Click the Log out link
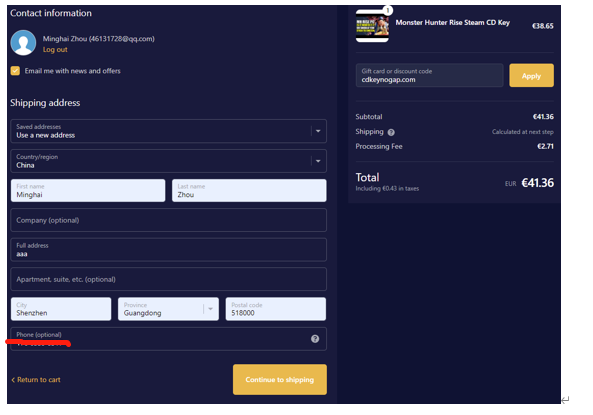Screen dimensions: 593x415 tap(55, 50)
